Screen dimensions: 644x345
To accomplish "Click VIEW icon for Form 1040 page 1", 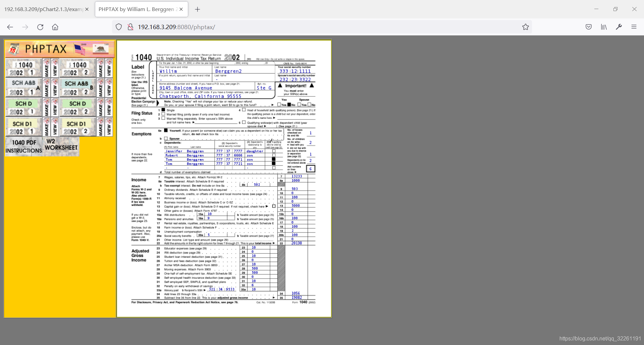I will click(x=55, y=68).
